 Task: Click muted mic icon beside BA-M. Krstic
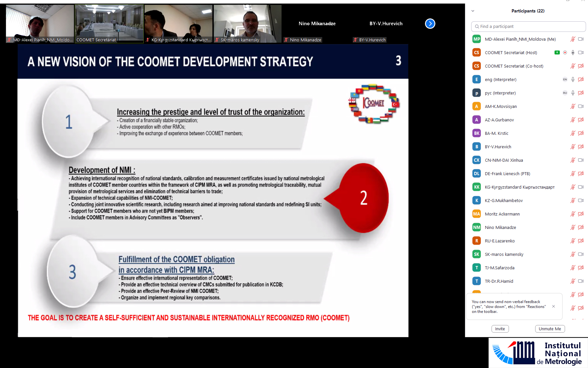pos(573,133)
